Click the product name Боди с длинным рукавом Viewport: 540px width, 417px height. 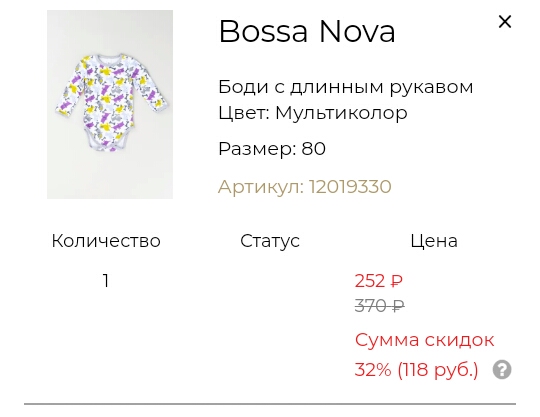pos(345,87)
